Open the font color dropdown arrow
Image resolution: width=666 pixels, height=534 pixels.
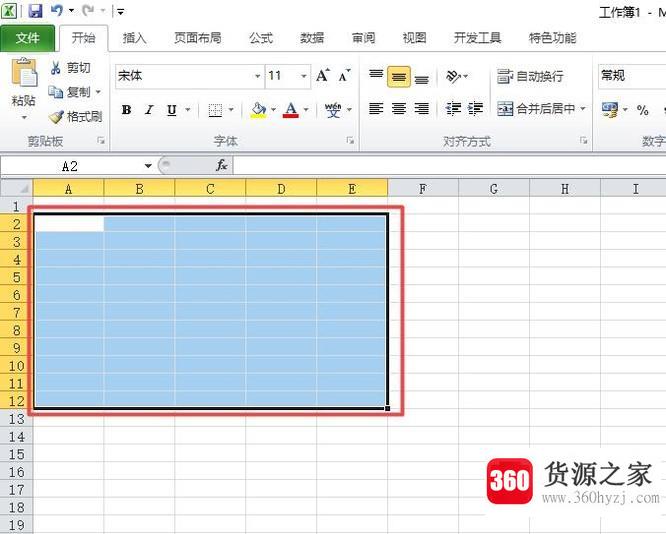[306, 110]
